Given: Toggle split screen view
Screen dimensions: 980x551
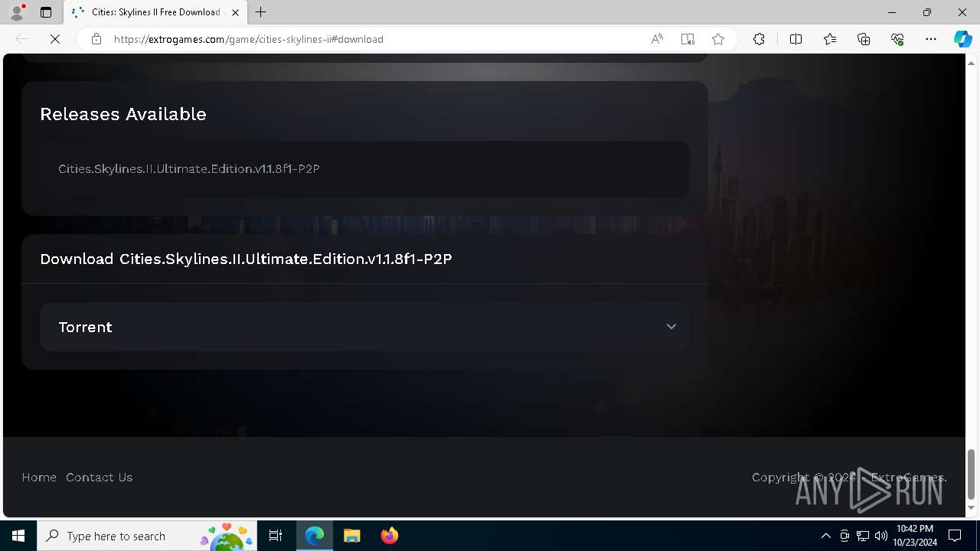Looking at the screenshot, I should [x=795, y=39].
